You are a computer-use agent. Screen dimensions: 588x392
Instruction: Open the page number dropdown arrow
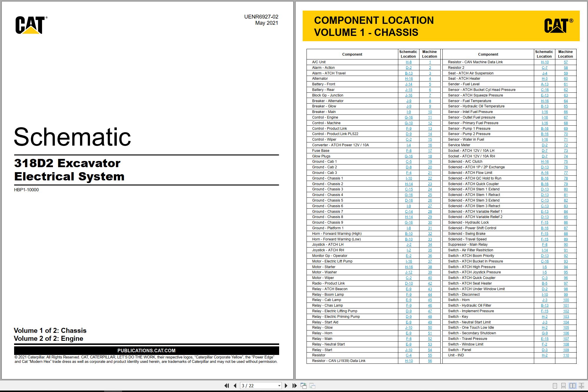(279, 386)
